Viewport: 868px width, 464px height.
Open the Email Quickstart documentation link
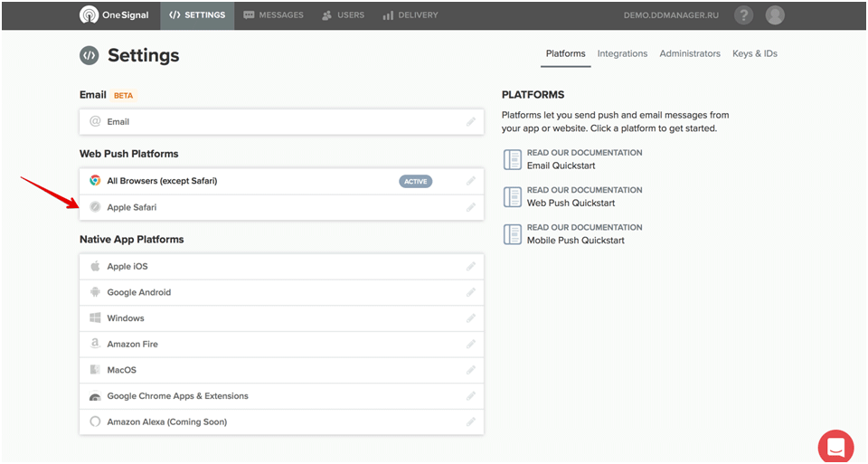[x=561, y=166]
